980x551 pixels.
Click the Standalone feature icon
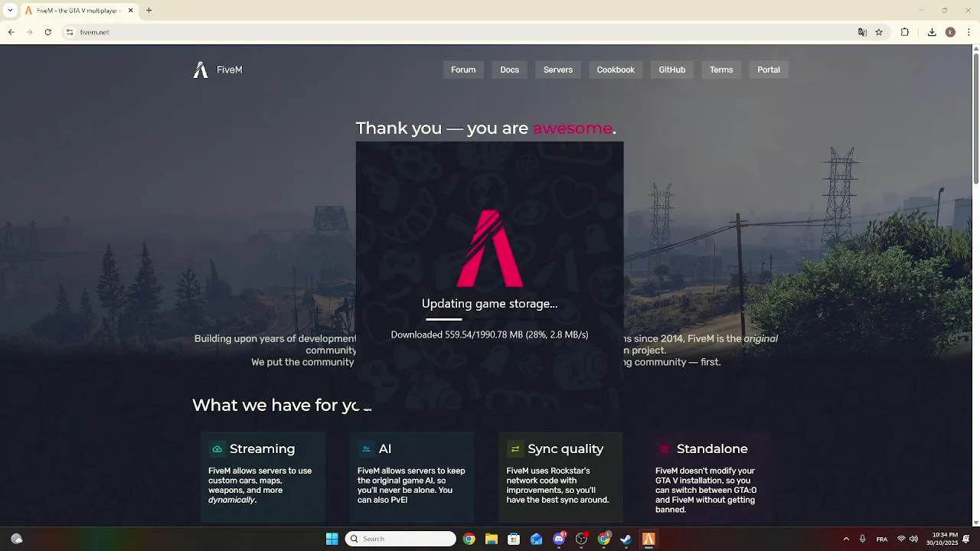point(664,449)
